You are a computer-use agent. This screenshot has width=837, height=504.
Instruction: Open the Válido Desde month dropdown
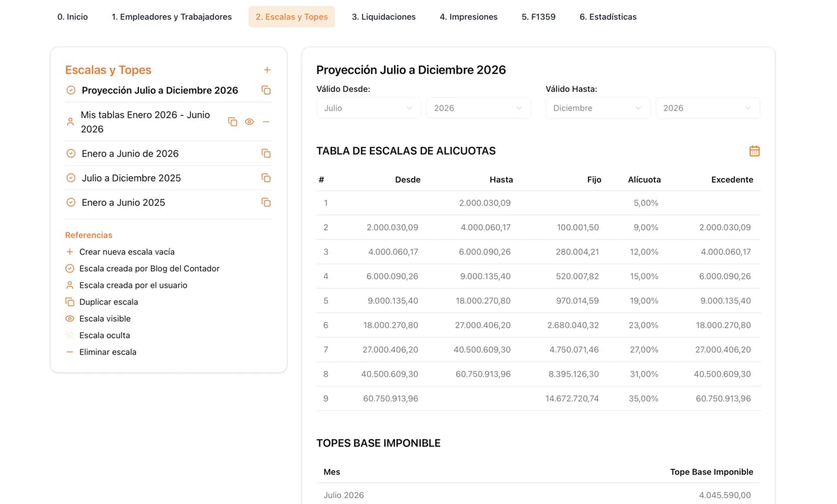coord(368,108)
